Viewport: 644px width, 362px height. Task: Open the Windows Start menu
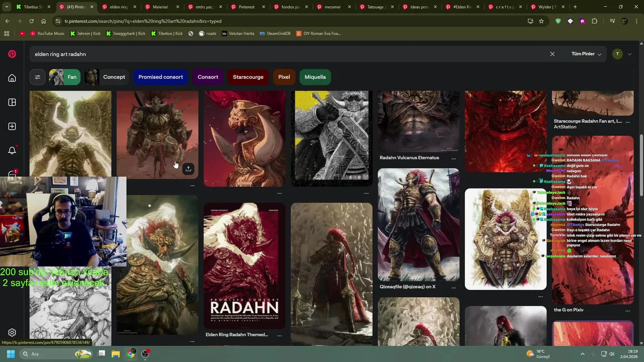click(x=11, y=354)
